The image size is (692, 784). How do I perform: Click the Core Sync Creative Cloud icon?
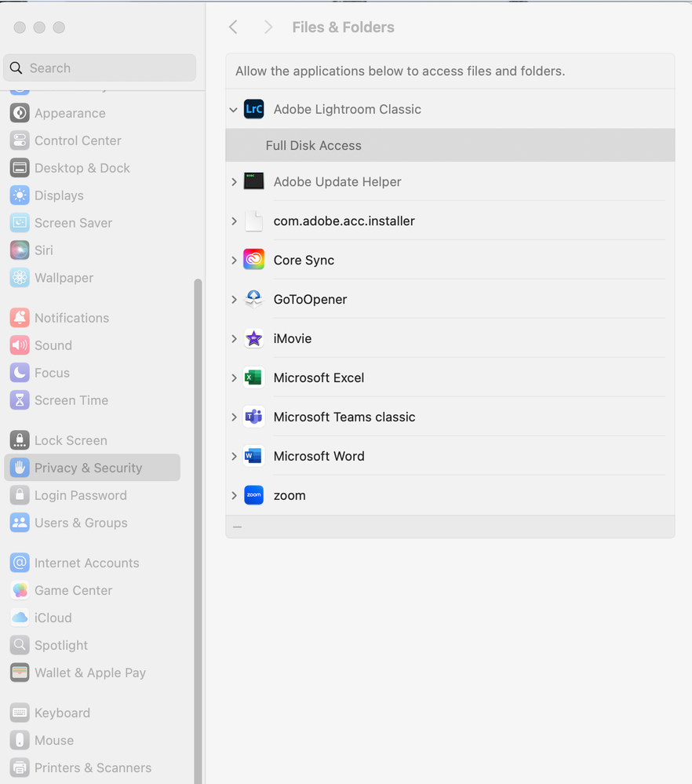pyautogui.click(x=253, y=260)
